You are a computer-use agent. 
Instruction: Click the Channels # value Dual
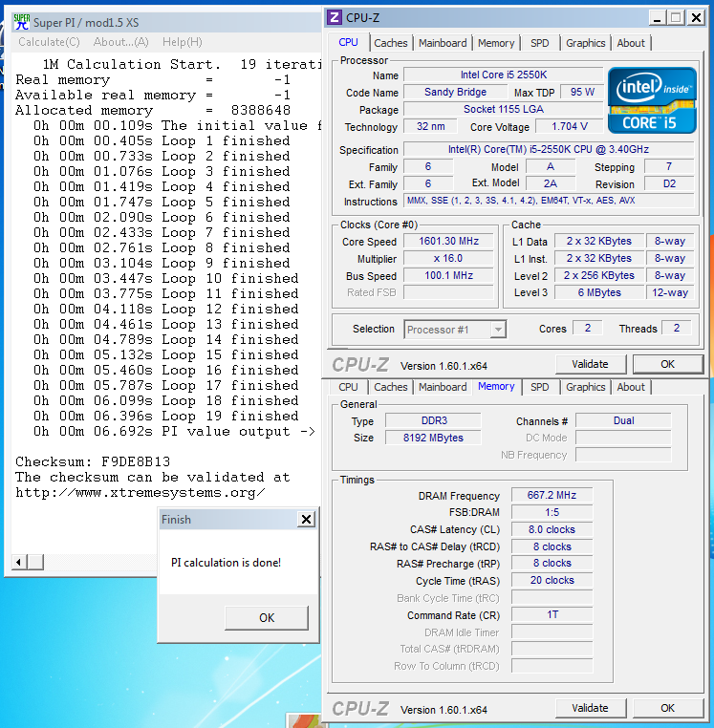point(623,421)
